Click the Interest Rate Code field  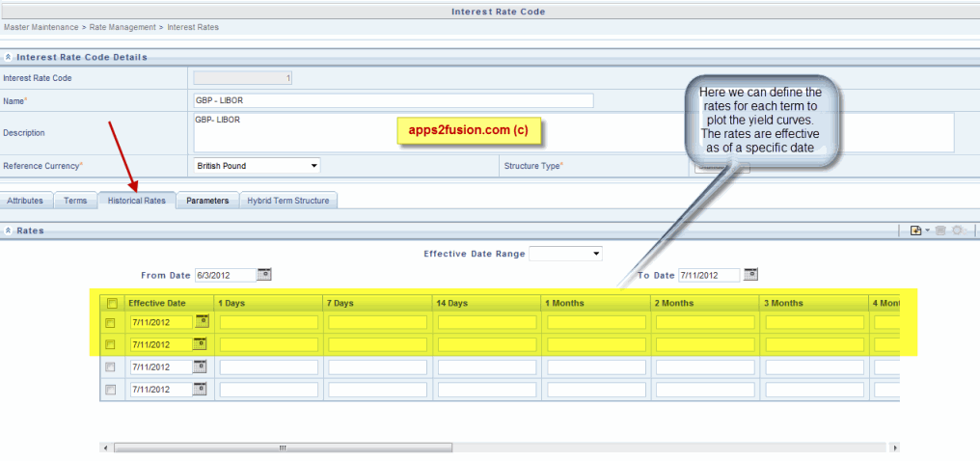(242, 78)
